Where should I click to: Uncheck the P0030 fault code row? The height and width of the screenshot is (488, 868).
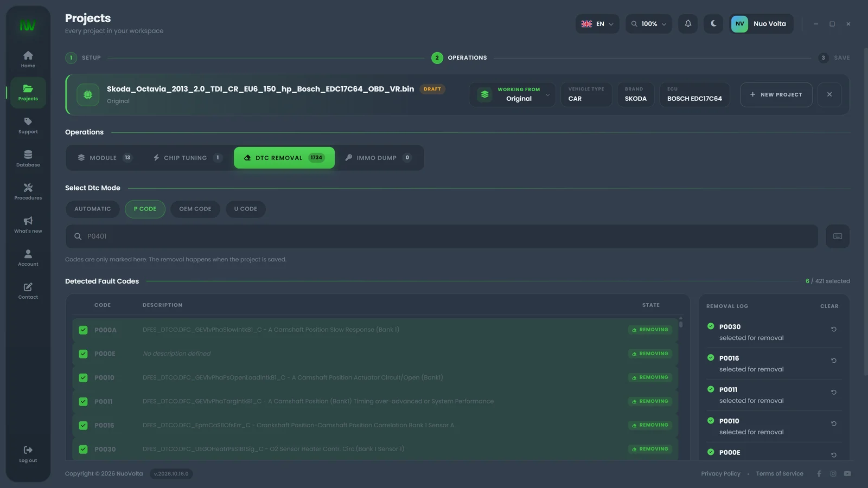pos(83,449)
